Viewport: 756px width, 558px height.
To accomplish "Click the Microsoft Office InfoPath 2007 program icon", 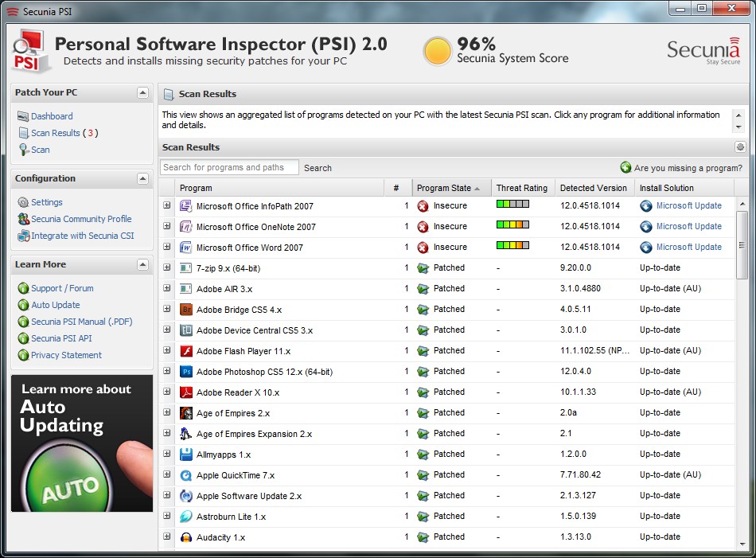I will click(185, 206).
